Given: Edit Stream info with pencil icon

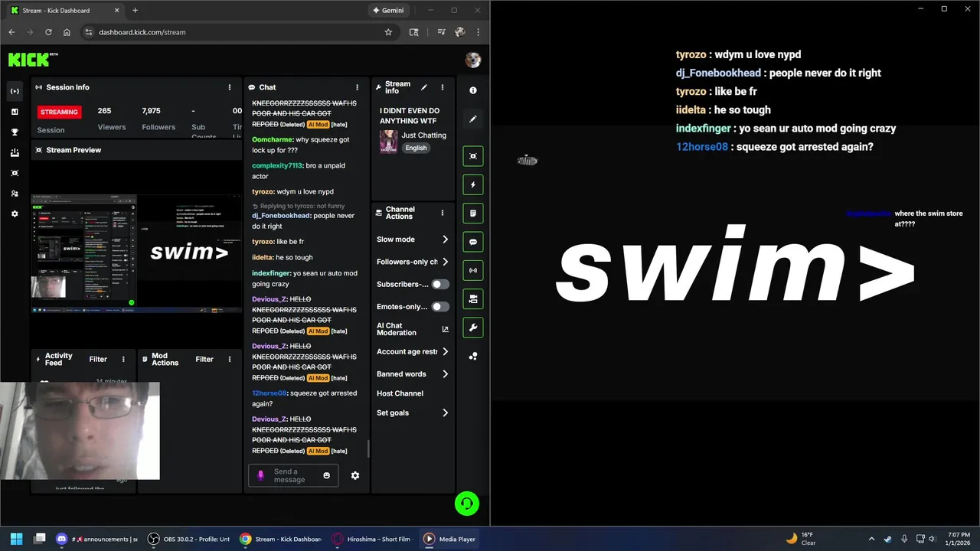Looking at the screenshot, I should click(424, 87).
